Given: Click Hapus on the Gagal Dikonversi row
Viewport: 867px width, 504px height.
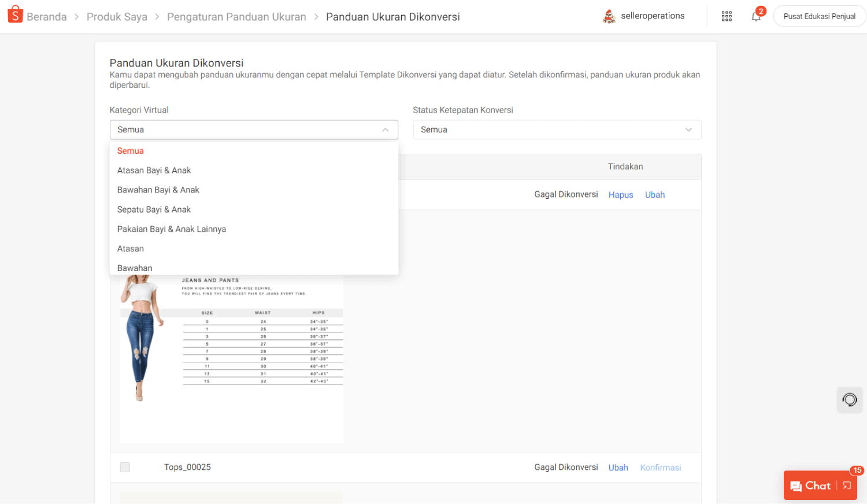Looking at the screenshot, I should point(621,195).
